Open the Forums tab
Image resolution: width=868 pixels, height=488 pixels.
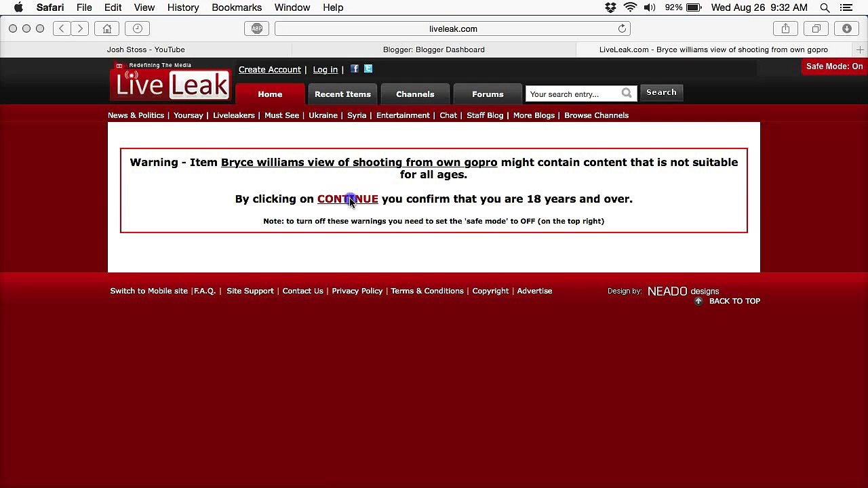(x=488, y=94)
